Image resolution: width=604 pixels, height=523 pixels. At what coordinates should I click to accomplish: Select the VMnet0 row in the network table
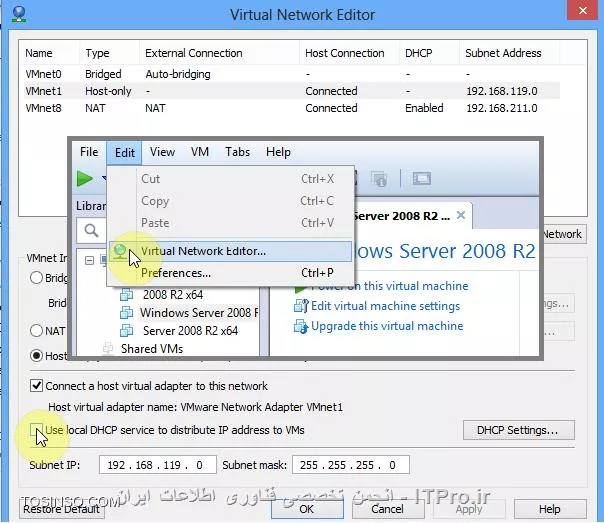292,74
